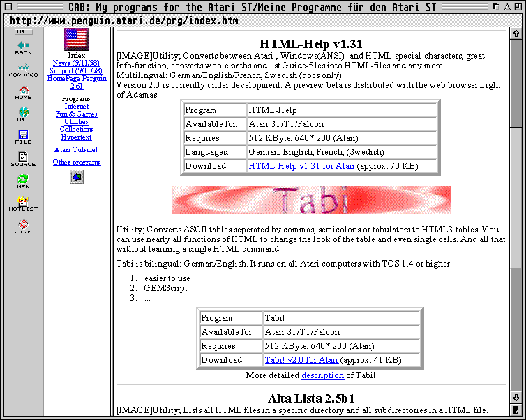Click the 'Tabi!' program name cell
Viewport: 526px width, 420px height.
[x=342, y=318]
